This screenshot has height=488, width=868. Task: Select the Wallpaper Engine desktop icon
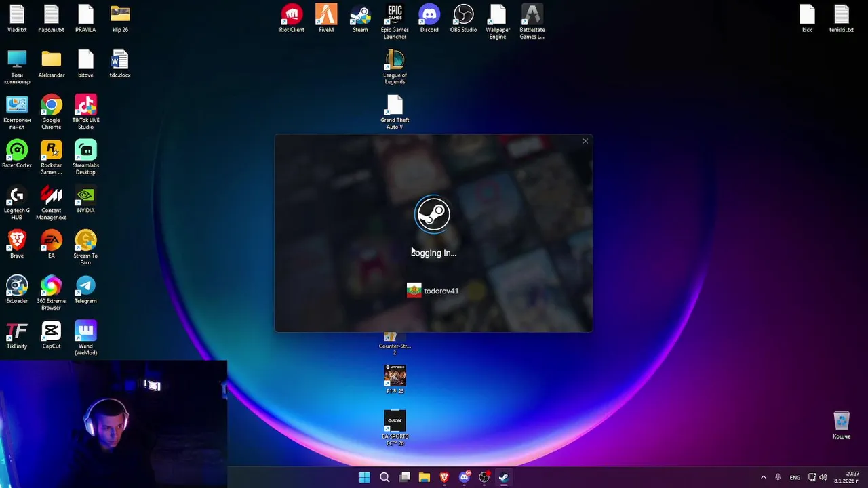[x=498, y=22]
